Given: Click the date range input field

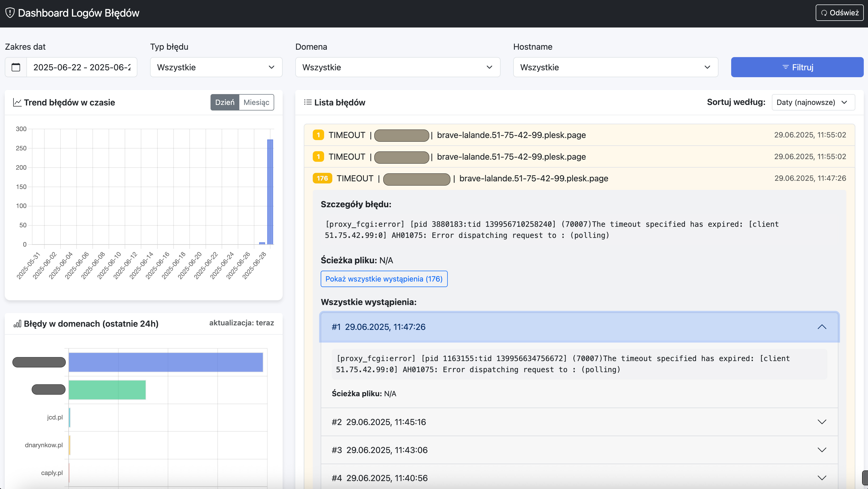Looking at the screenshot, I should point(82,67).
